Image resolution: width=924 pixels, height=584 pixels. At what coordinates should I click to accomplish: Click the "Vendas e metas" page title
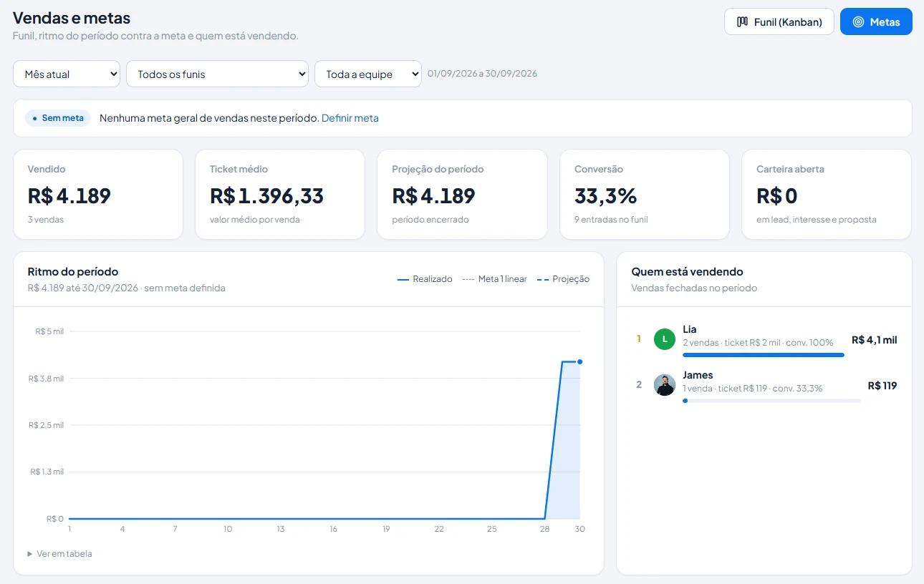[72, 18]
